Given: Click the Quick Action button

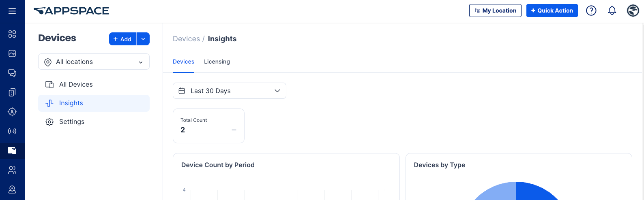Looking at the screenshot, I should [552, 11].
